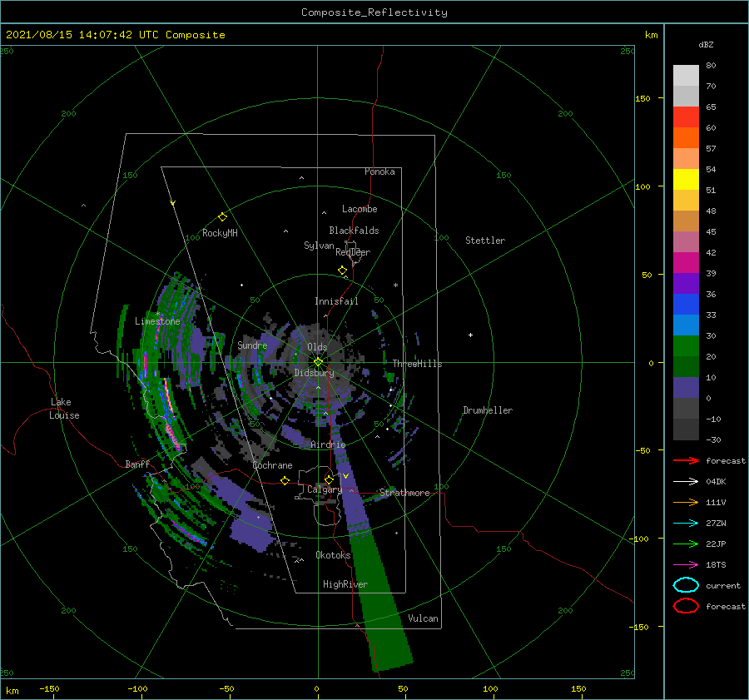This screenshot has width=749, height=700.
Task: Click the yellow diamond marker near RockyMH
Action: [x=222, y=217]
